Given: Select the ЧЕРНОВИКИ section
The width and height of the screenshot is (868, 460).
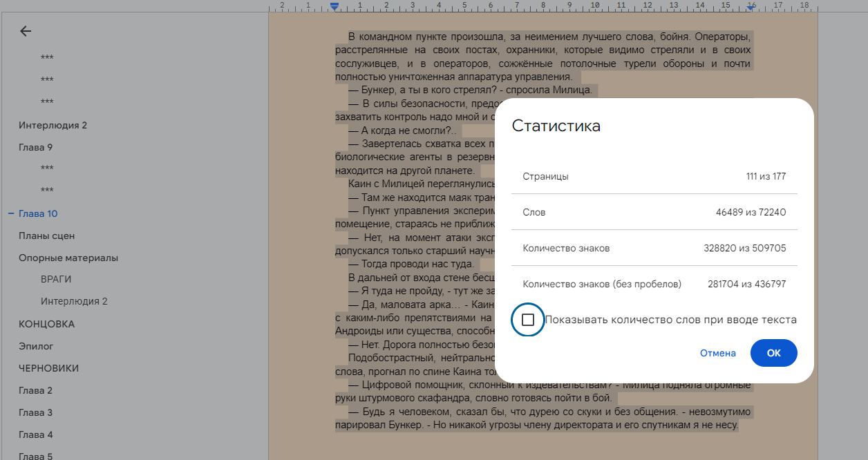Looking at the screenshot, I should tap(48, 368).
